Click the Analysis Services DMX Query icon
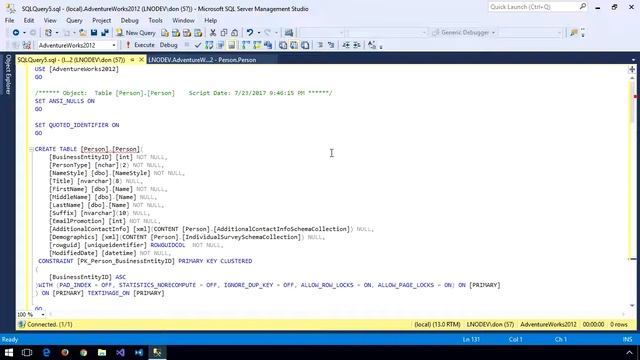Screen dimensions: 640x360 pyautogui.click(x=187, y=33)
